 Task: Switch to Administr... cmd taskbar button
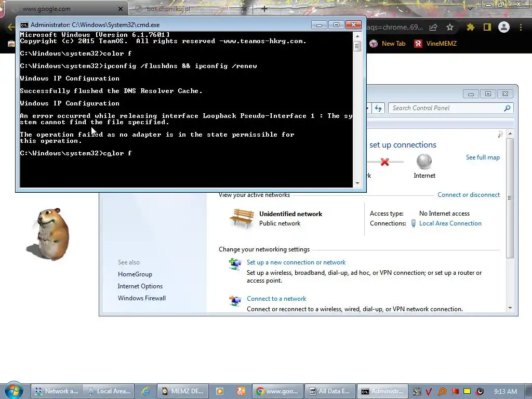(382, 391)
